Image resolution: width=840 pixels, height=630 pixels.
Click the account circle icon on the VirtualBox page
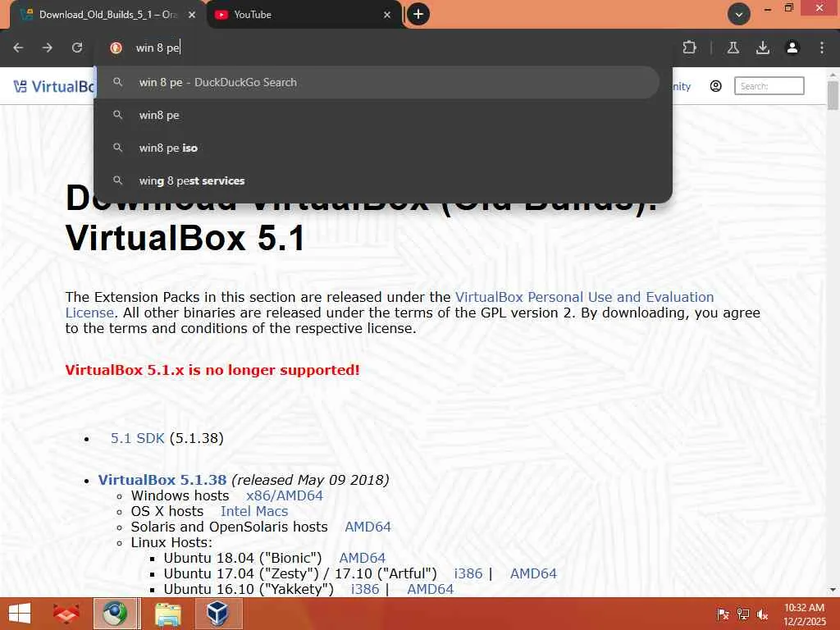(x=715, y=86)
